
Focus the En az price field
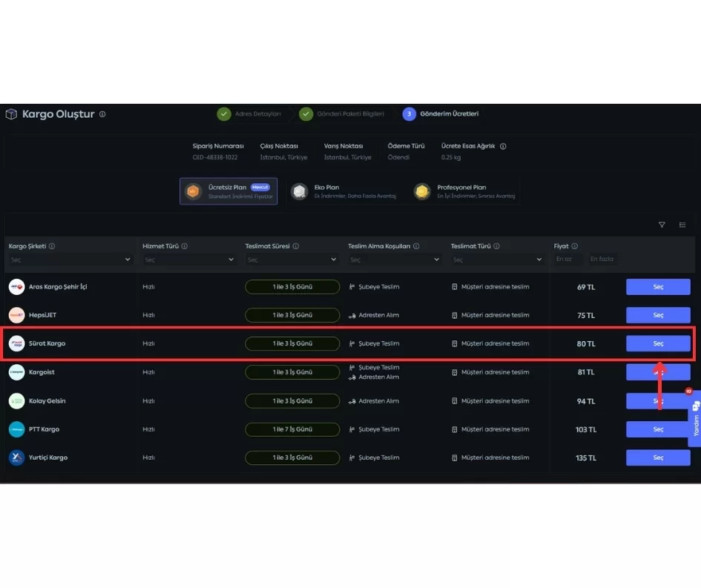click(567, 259)
